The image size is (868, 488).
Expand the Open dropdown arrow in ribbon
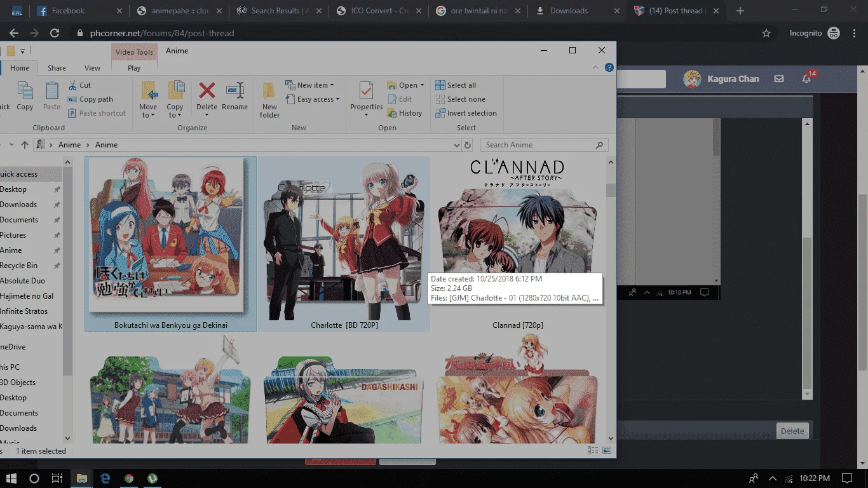pos(422,85)
